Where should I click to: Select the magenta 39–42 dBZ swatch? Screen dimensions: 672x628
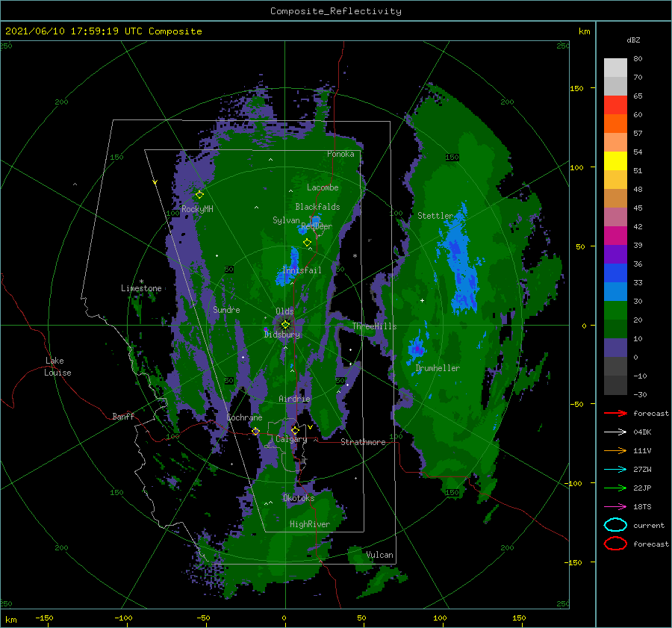point(615,235)
